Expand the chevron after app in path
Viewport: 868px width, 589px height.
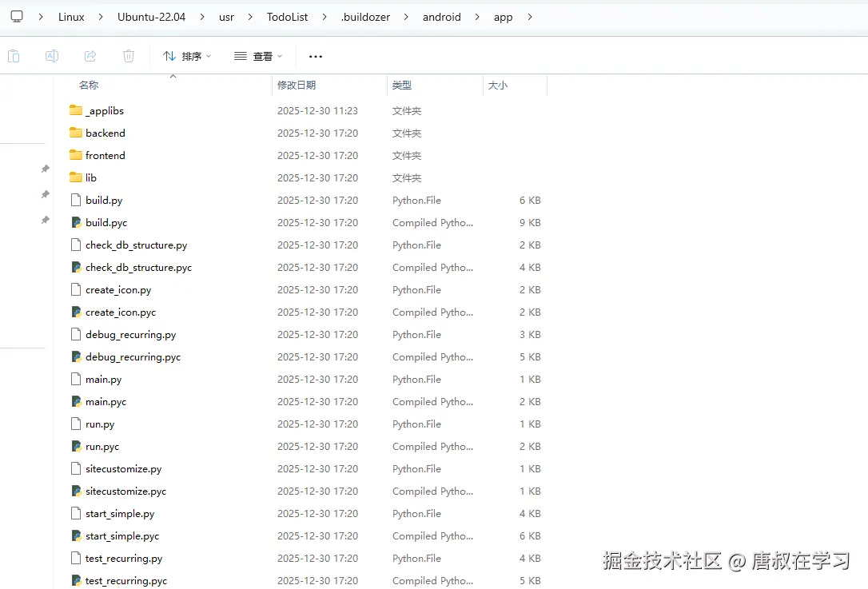(530, 17)
